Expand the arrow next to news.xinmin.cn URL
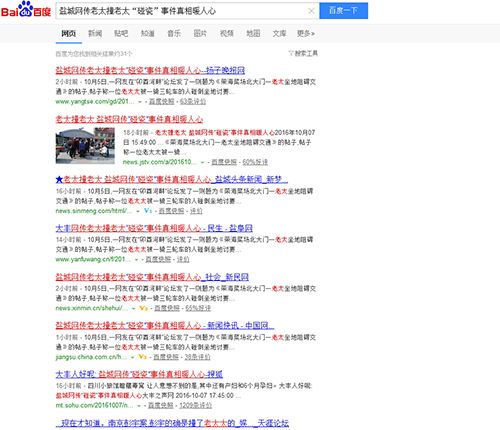Image resolution: width=500 pixels, height=430 pixels. [x=134, y=309]
